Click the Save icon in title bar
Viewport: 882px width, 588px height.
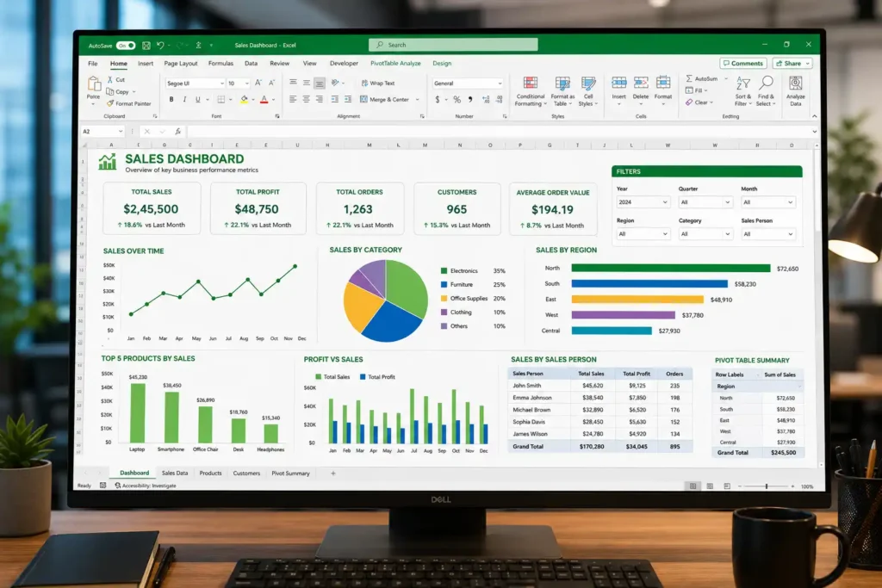tap(146, 46)
